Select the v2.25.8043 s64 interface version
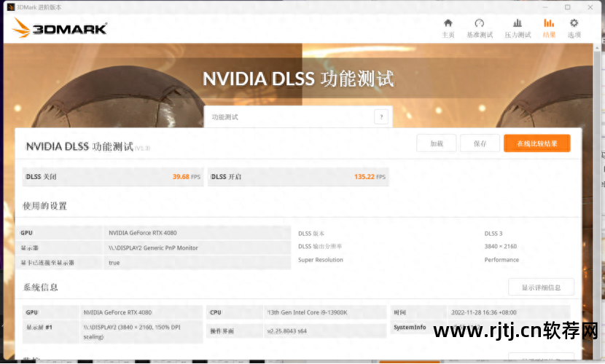The height and width of the screenshot is (364, 605). coord(286,331)
